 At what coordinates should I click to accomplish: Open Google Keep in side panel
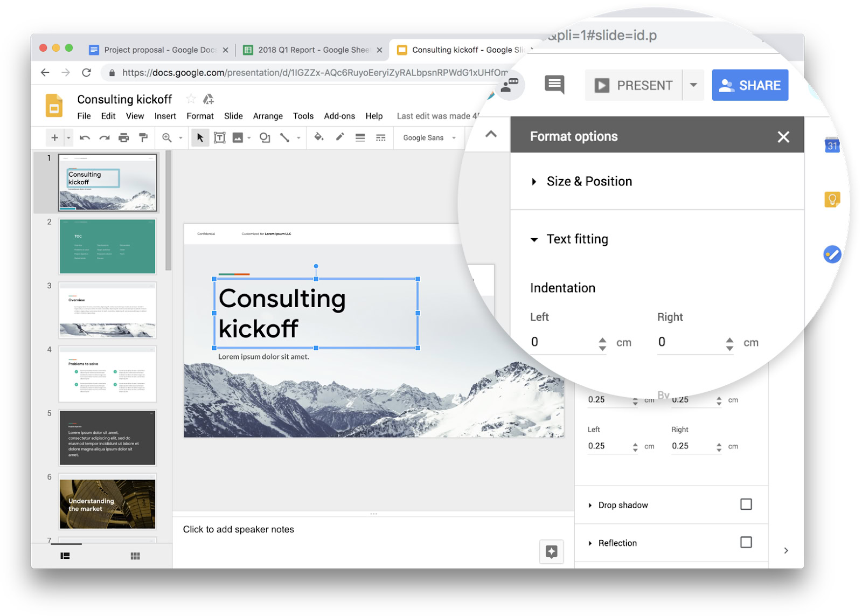(832, 199)
